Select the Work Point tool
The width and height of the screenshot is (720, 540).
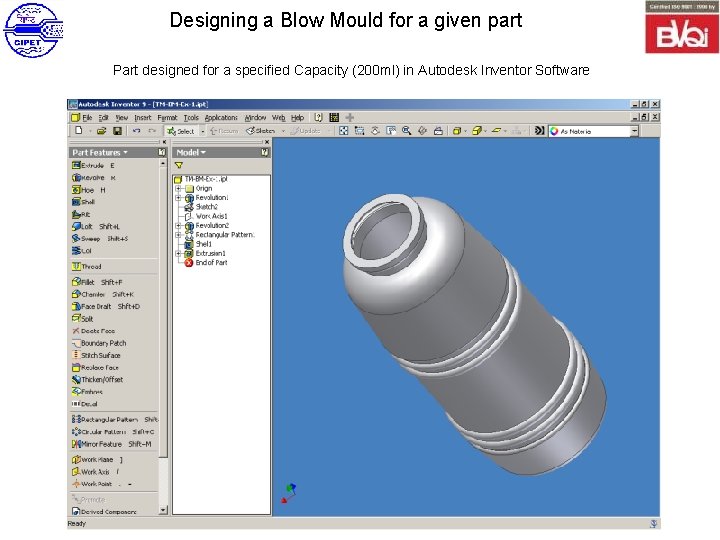point(101,484)
